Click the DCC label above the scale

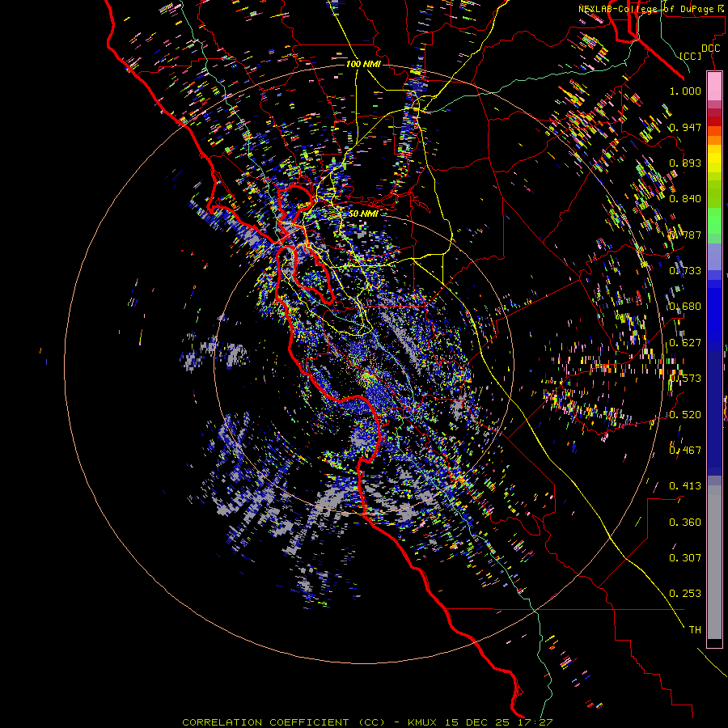pos(710,49)
